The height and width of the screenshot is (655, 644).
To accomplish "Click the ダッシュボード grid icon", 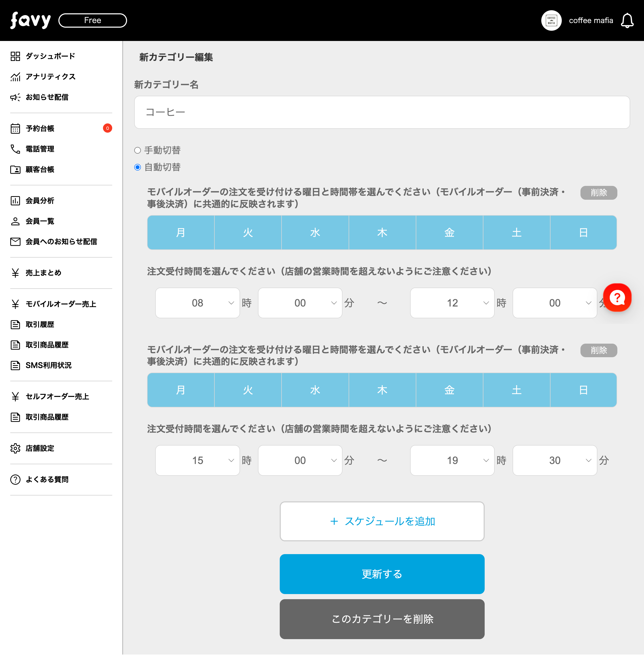I will (x=15, y=56).
